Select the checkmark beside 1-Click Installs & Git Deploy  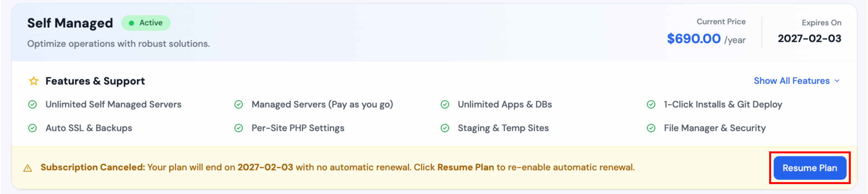pos(651,104)
